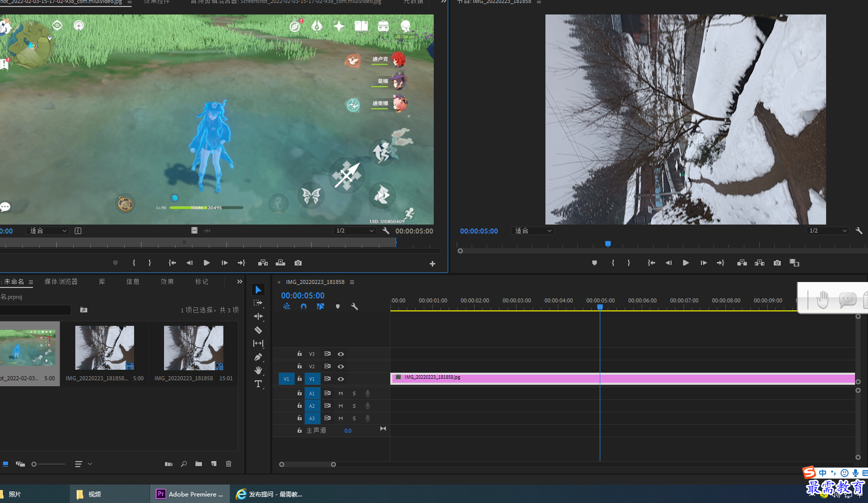
Task: Toggle timeline snap magnet
Action: coord(304,306)
